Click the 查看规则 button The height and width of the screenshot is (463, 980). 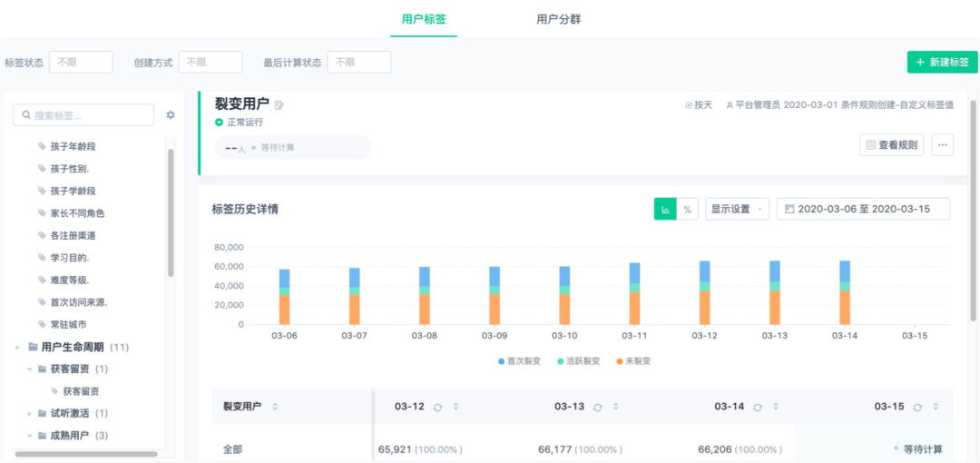[892, 144]
